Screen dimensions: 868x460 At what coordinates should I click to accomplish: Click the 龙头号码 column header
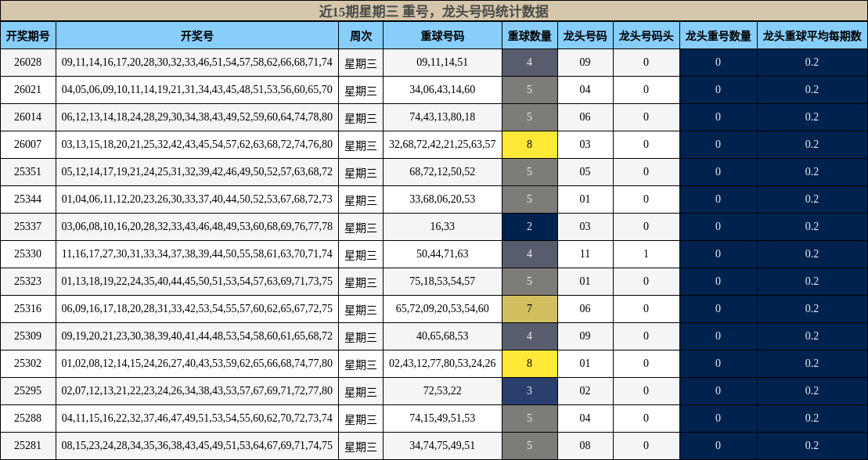(585, 35)
